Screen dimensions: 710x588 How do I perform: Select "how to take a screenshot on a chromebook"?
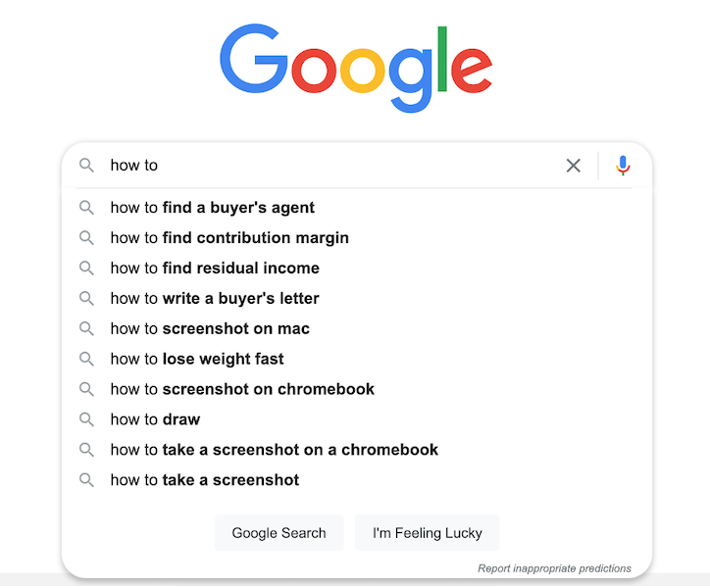pos(275,450)
